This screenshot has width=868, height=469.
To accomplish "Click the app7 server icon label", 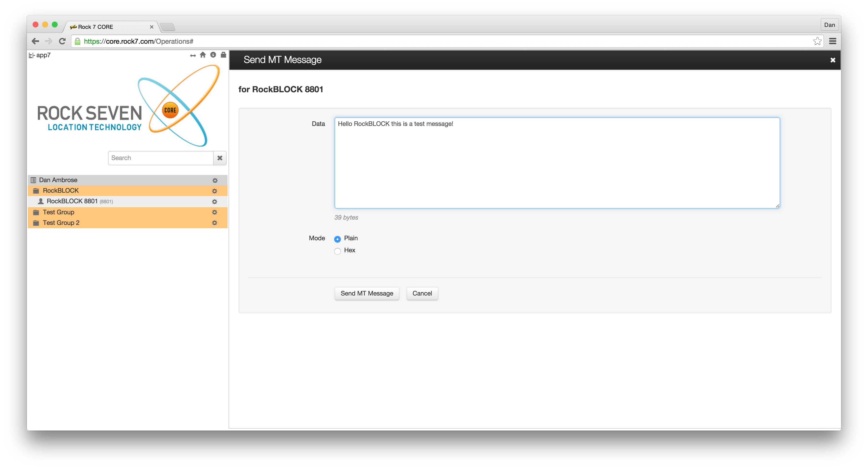I will pos(40,55).
